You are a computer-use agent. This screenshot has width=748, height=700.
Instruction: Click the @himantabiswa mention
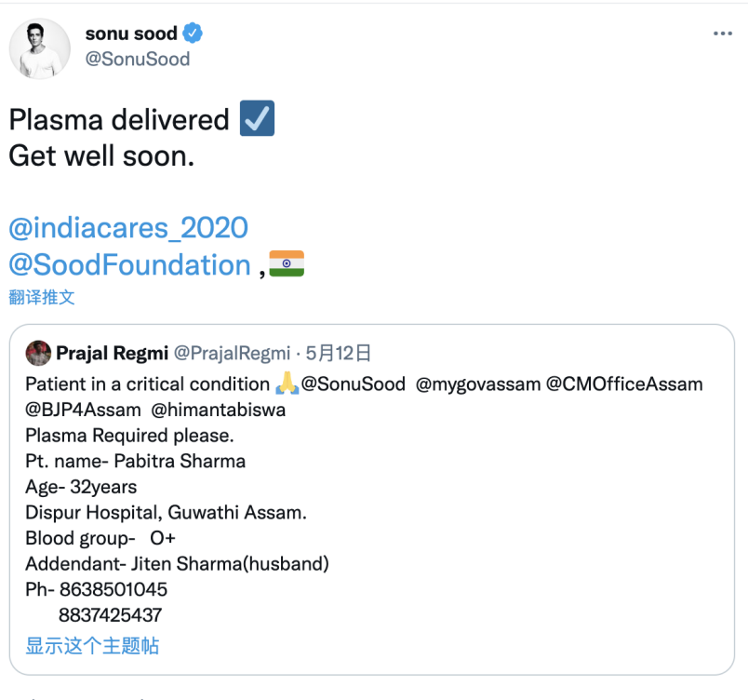pyautogui.click(x=219, y=410)
